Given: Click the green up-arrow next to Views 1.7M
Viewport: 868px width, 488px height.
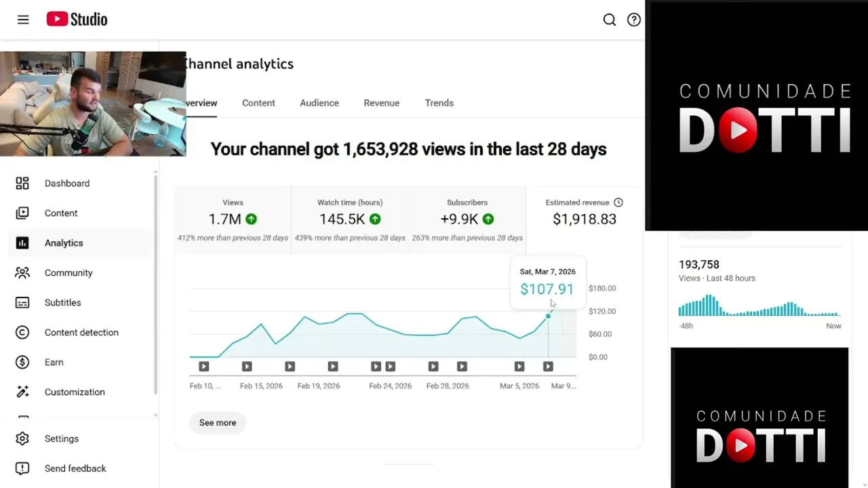Looking at the screenshot, I should 252,219.
